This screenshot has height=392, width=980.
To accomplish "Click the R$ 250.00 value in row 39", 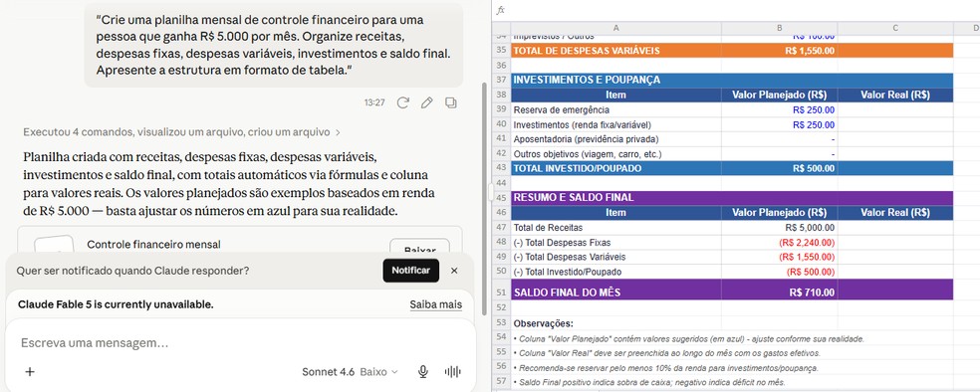I will tap(780, 109).
